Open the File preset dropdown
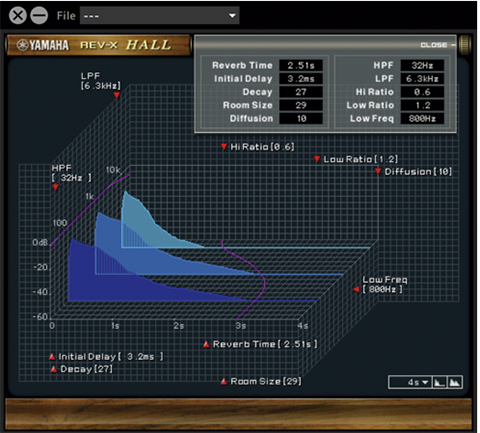The height and width of the screenshot is (433, 480). pos(159,16)
